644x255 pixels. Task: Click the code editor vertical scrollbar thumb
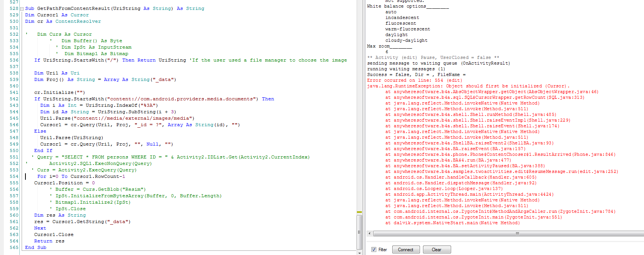pos(359,232)
